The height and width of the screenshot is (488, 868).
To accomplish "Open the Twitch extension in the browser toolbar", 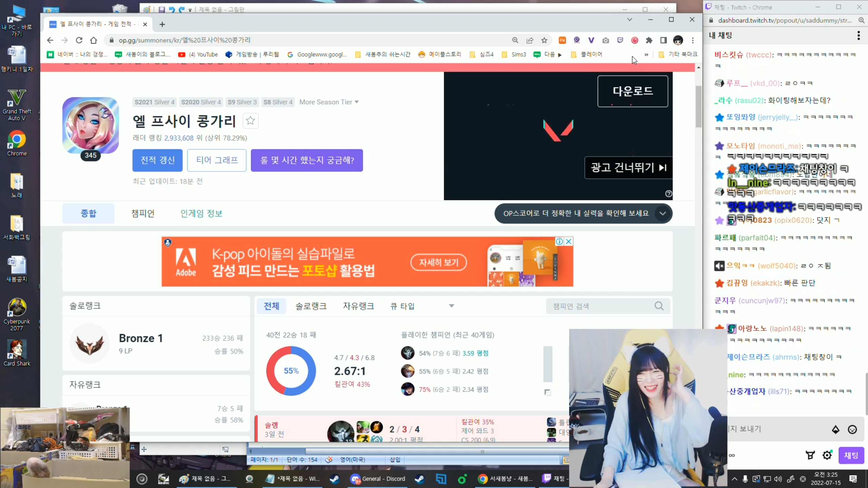I will click(x=620, y=40).
